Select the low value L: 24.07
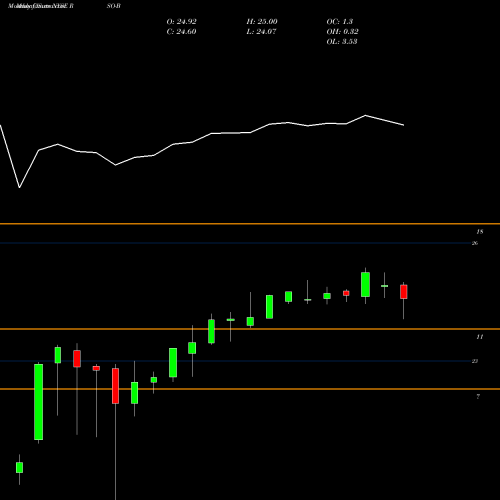The height and width of the screenshot is (500, 500). [261, 32]
